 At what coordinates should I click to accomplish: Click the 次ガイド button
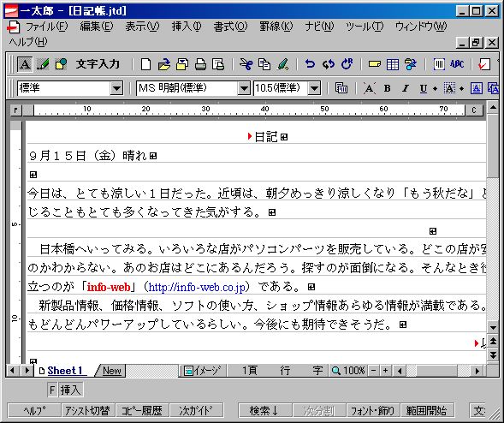pyautogui.click(x=196, y=410)
